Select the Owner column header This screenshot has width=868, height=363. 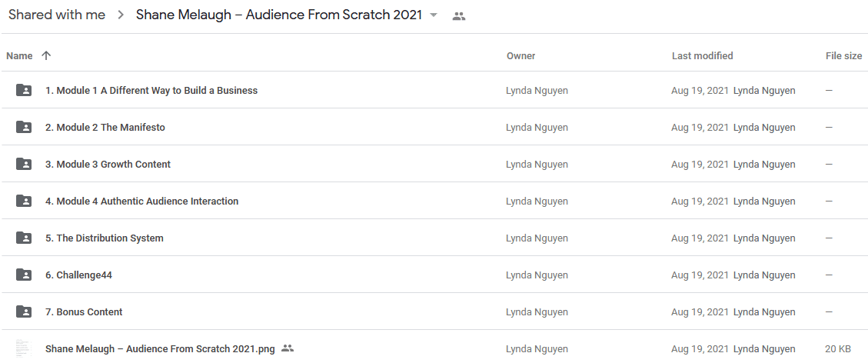pyautogui.click(x=520, y=56)
